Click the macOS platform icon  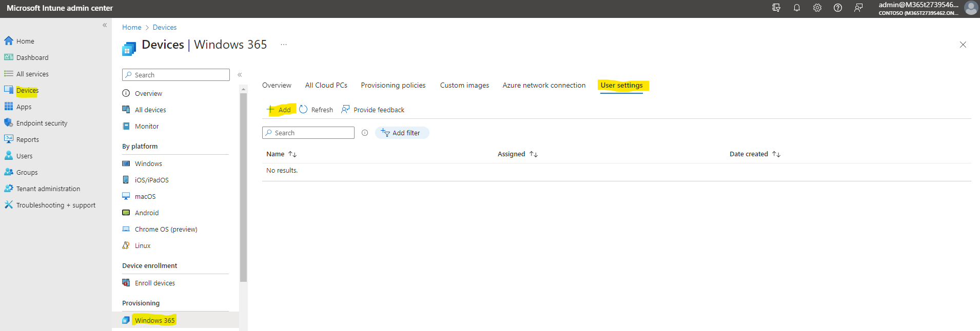click(x=126, y=196)
